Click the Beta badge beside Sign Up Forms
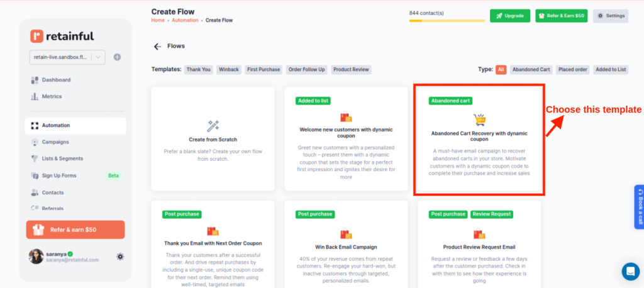The image size is (644, 288). tap(113, 175)
